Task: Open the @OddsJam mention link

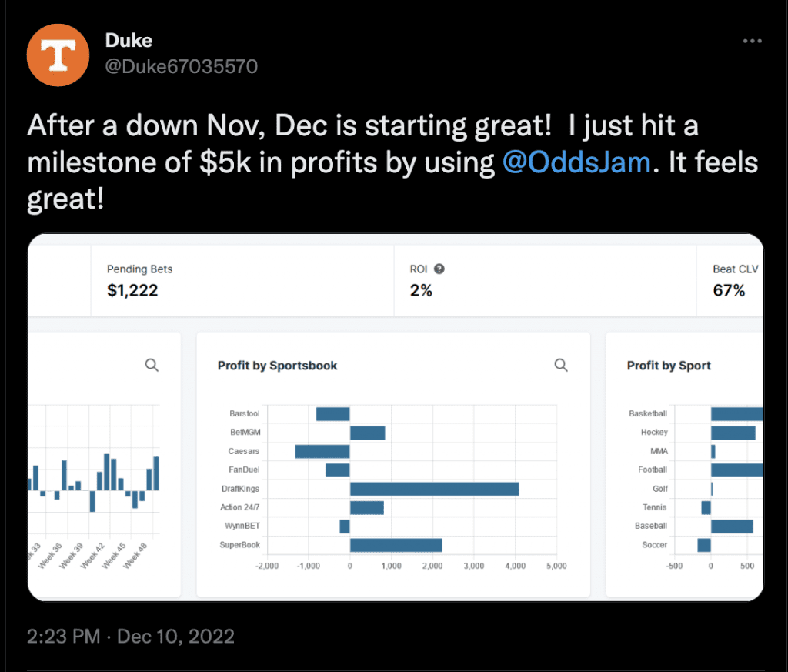Action: coord(576,162)
